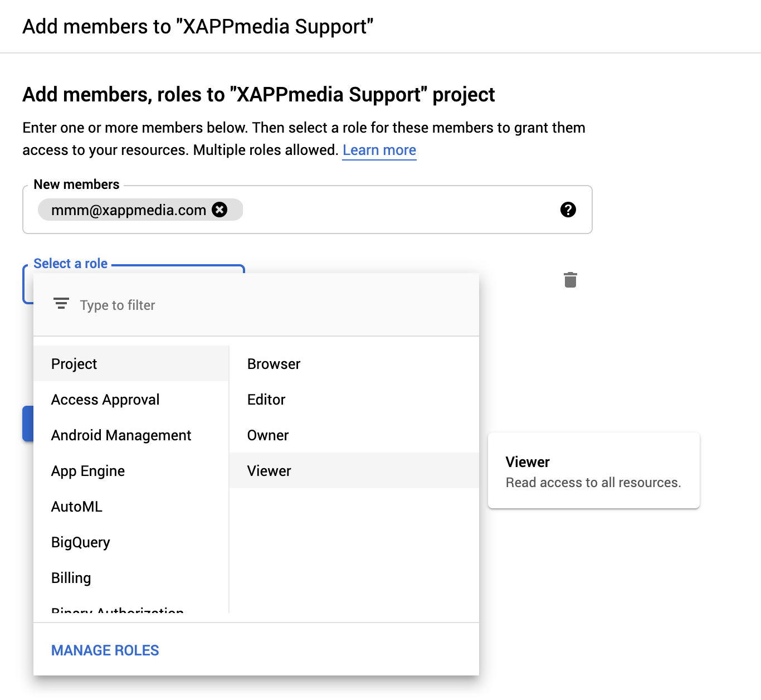Choose the Owner role
This screenshot has height=700, width=761.
click(354, 435)
